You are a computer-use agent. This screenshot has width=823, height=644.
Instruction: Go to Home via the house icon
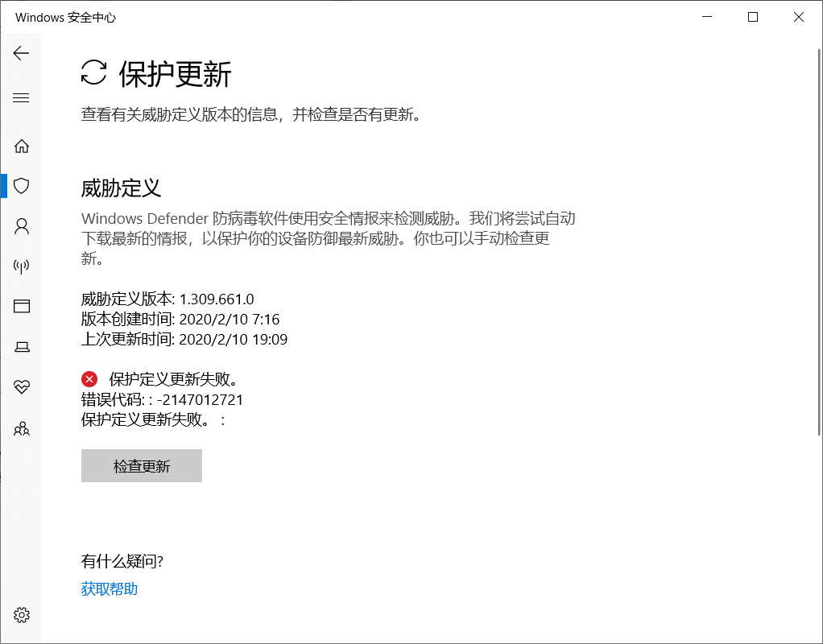click(x=22, y=146)
